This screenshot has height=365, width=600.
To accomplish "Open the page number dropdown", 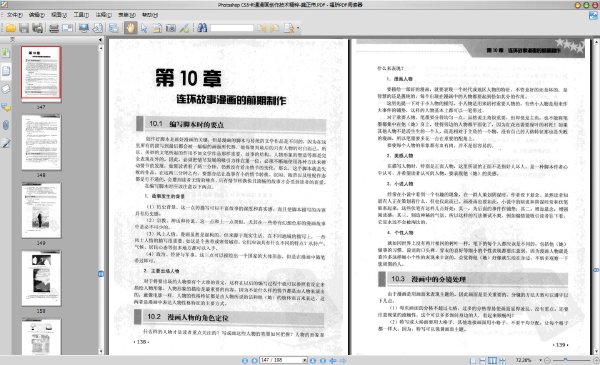I will point(305,360).
